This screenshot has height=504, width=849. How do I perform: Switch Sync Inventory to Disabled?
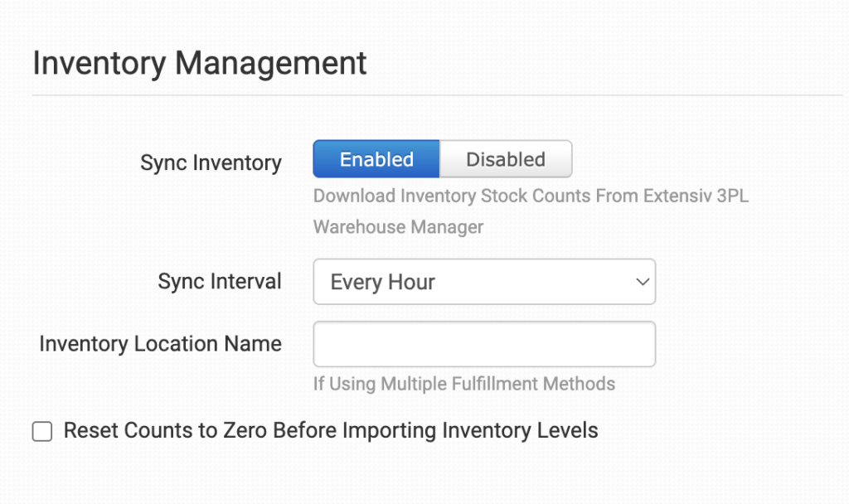click(505, 159)
